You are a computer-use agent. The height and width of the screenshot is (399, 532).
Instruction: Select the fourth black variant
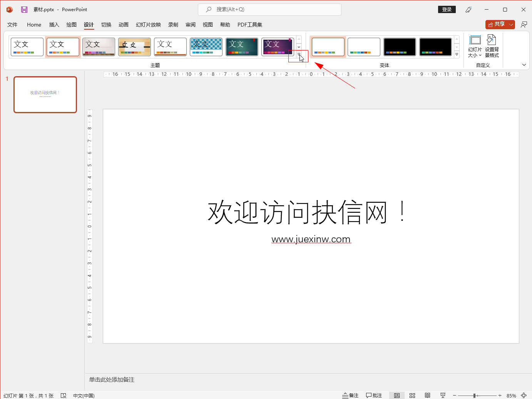435,47
